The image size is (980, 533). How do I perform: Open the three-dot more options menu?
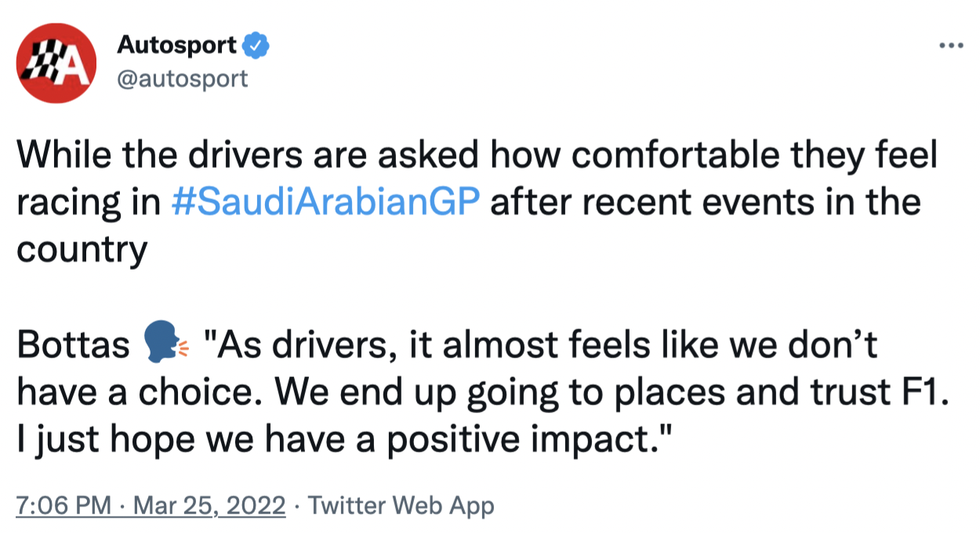pos(950,46)
